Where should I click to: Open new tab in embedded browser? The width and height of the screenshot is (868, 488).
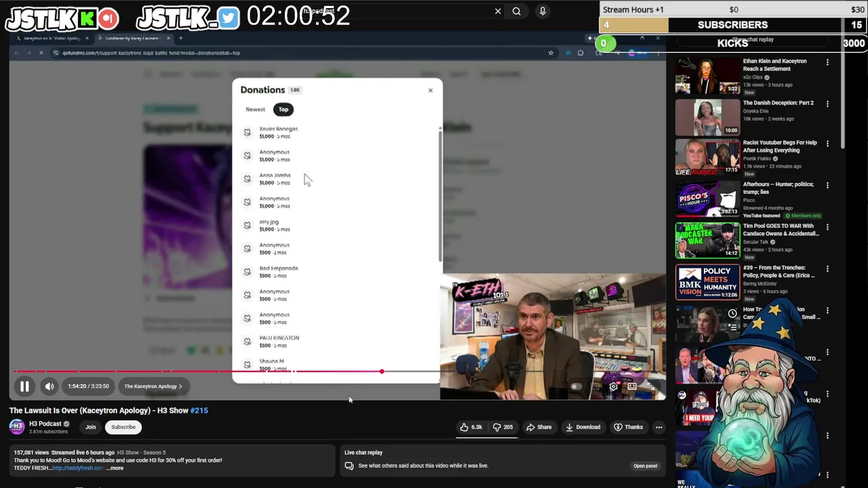180,38
